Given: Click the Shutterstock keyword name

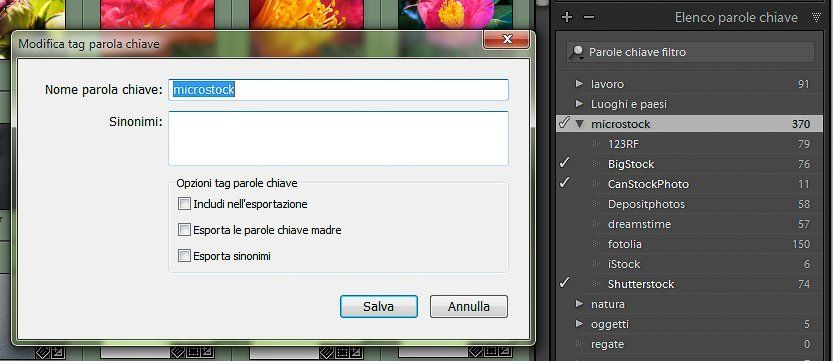Looking at the screenshot, I should [641, 284].
